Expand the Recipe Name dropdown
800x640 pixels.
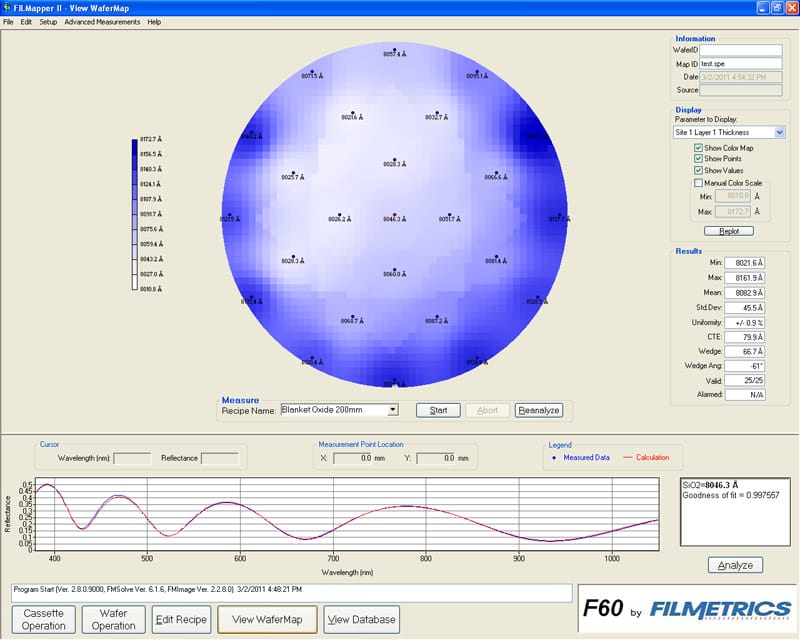coord(393,410)
